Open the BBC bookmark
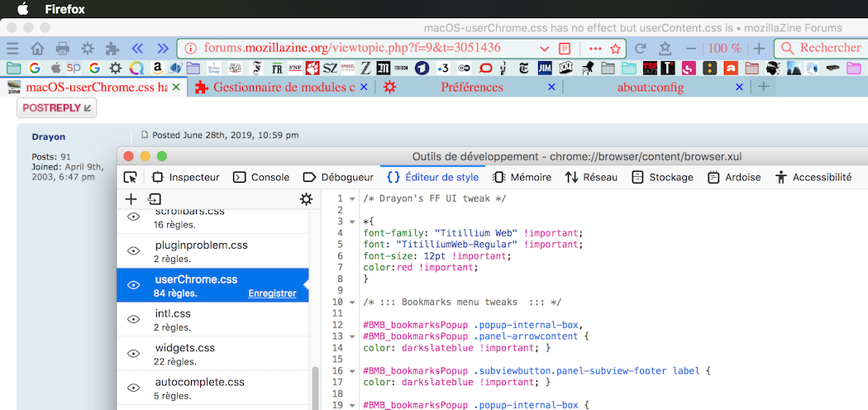The height and width of the screenshot is (410, 868). pos(402,68)
